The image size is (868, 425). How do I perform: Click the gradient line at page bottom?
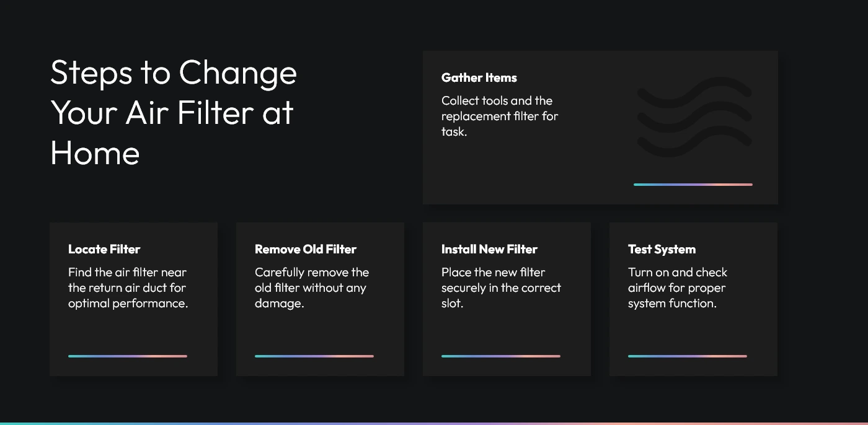click(434, 423)
